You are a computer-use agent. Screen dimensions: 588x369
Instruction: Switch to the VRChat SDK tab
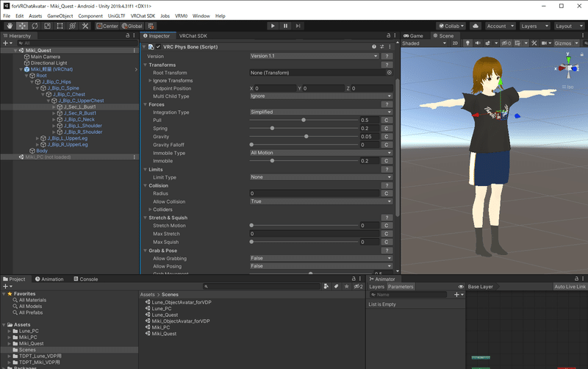click(193, 35)
